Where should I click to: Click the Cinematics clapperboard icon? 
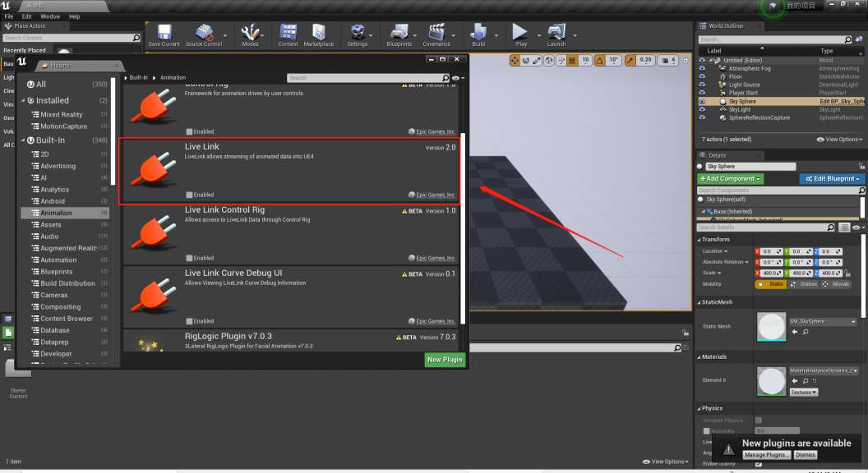tap(436, 32)
